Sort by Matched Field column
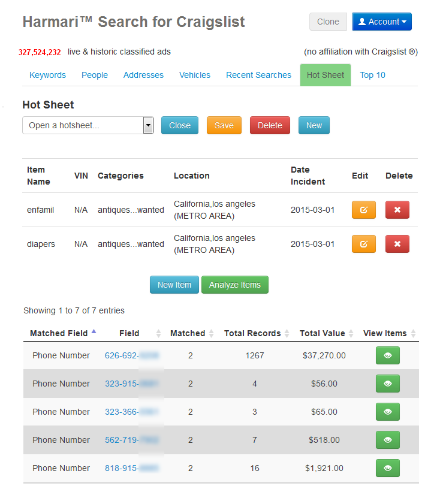 63,333
